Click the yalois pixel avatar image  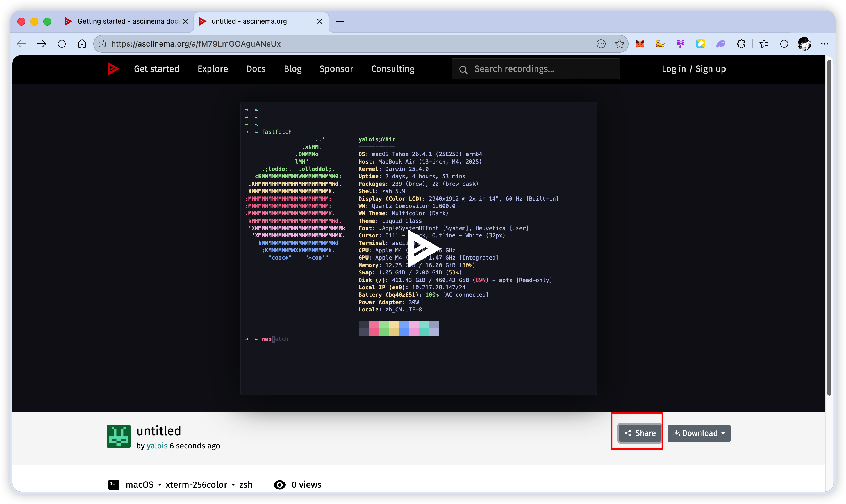coord(119,436)
